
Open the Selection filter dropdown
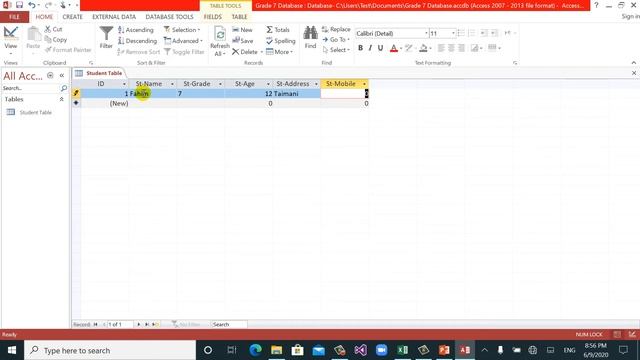click(182, 30)
